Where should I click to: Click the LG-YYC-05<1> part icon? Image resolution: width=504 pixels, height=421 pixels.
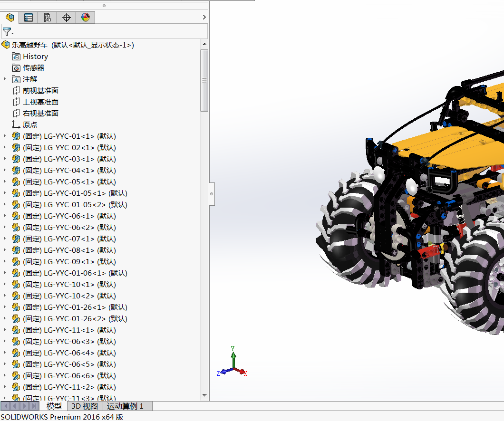click(x=16, y=182)
